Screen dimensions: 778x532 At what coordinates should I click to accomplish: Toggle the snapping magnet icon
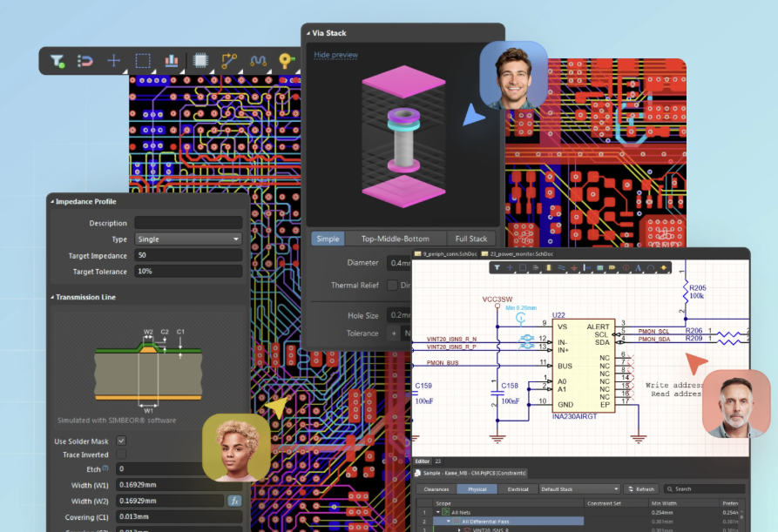pyautogui.click(x=85, y=61)
